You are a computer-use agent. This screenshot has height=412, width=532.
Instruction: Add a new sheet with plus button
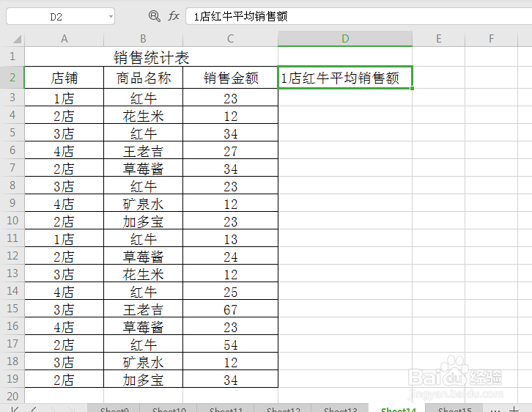coord(514,409)
